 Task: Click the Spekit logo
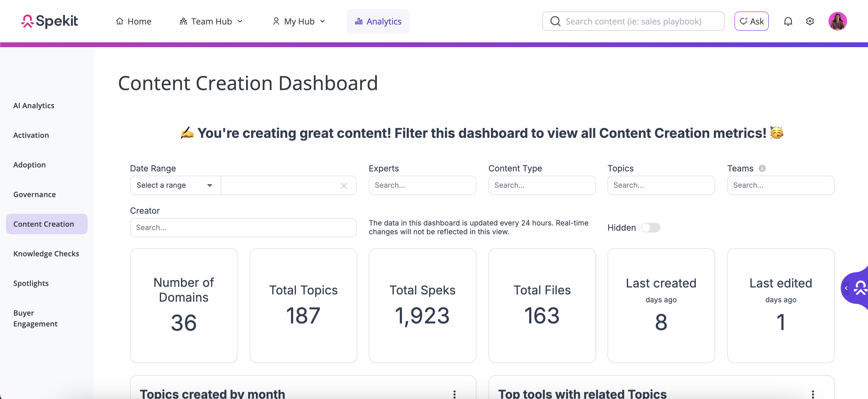50,21
